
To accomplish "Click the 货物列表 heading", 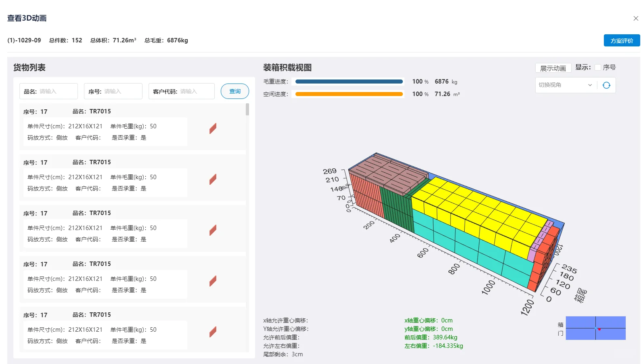I will (x=29, y=67).
